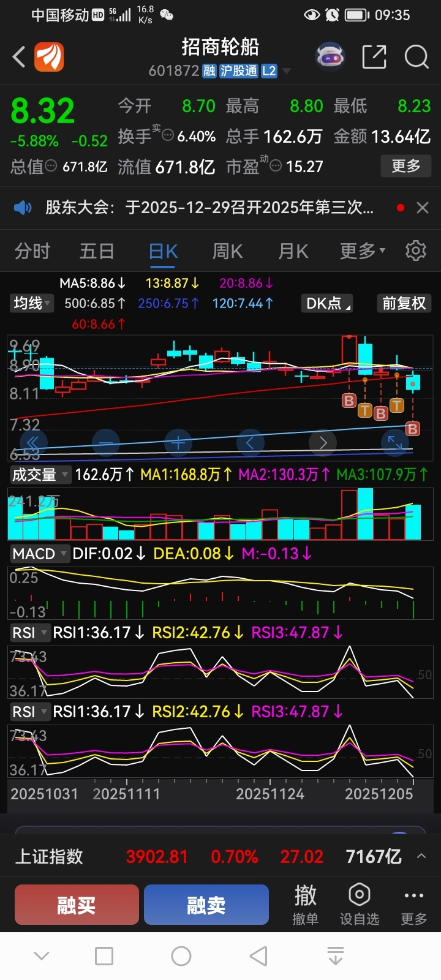Screen dimensions: 441x980
Task: Expand chart to fullscreen
Action: click(395, 442)
